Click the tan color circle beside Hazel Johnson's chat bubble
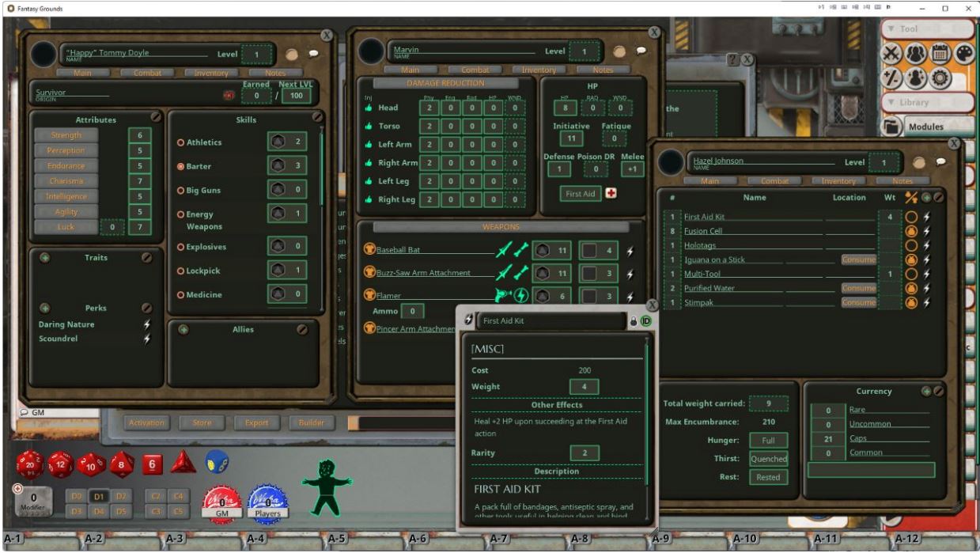This screenshot has height=553, width=980. click(918, 164)
